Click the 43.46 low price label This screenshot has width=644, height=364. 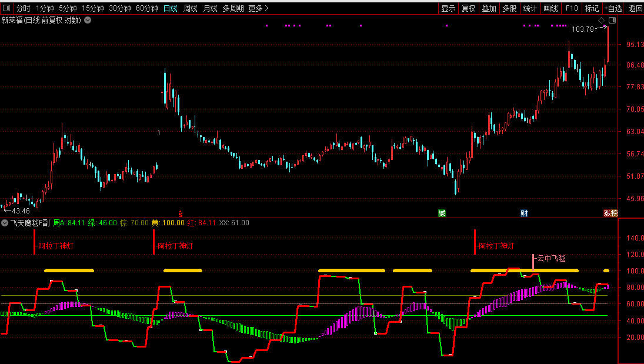click(21, 211)
